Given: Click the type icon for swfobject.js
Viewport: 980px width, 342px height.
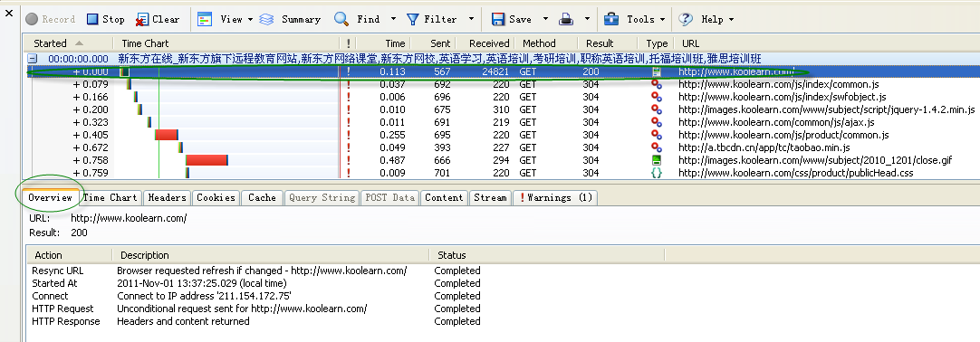Looking at the screenshot, I should point(657,97).
